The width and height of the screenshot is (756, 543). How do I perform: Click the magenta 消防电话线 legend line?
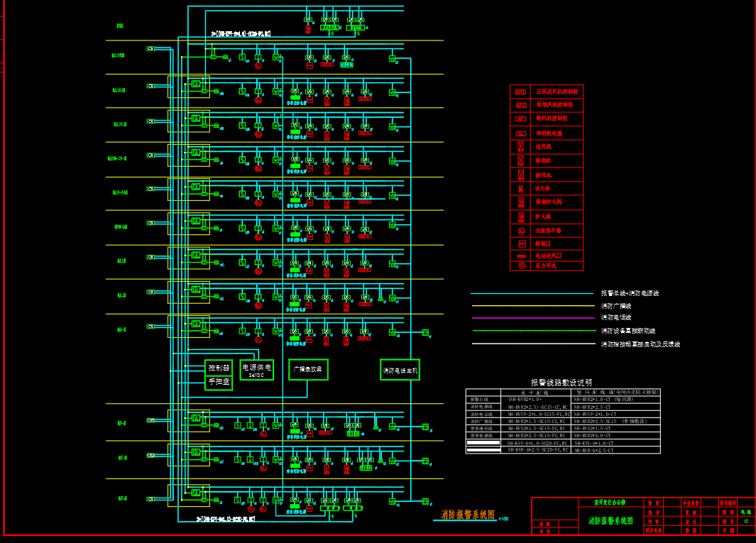click(532, 318)
